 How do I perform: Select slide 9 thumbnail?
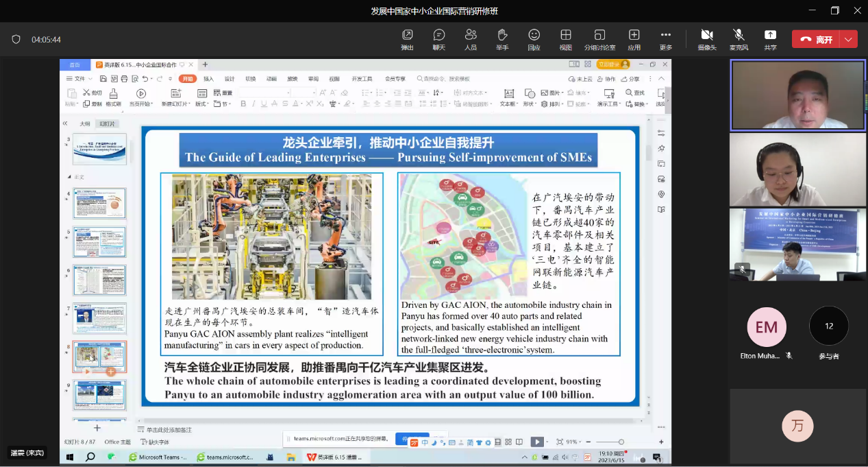click(x=100, y=395)
